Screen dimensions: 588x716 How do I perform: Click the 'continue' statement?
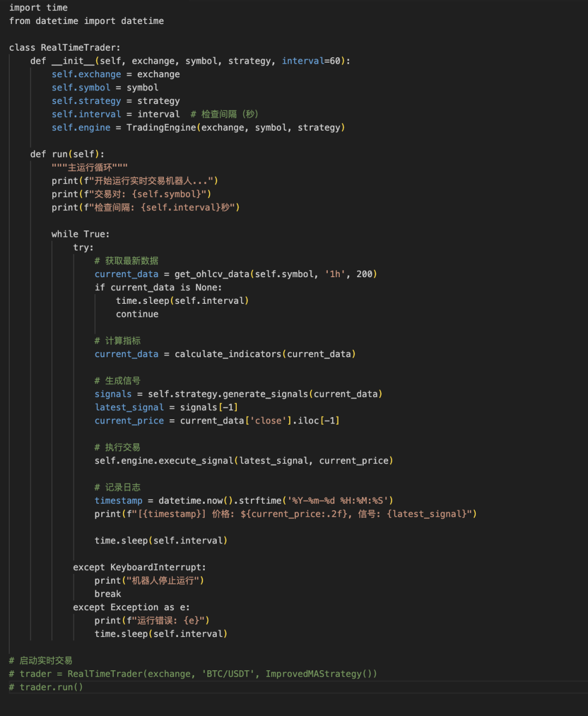(137, 314)
